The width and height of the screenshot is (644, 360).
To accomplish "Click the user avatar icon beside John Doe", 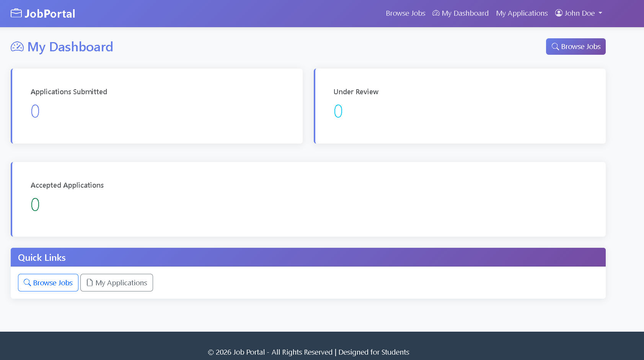I will pos(559,13).
